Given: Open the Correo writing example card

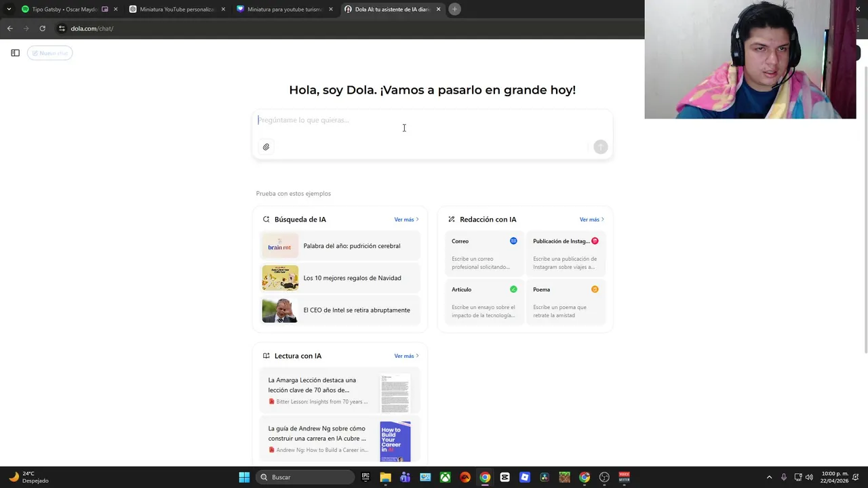Looking at the screenshot, I should 484,253.
